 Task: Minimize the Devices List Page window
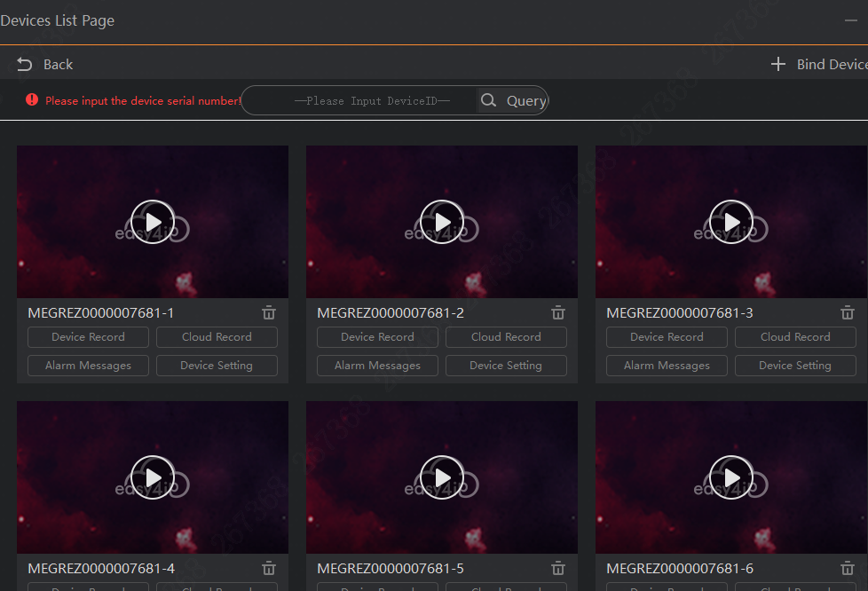851,21
